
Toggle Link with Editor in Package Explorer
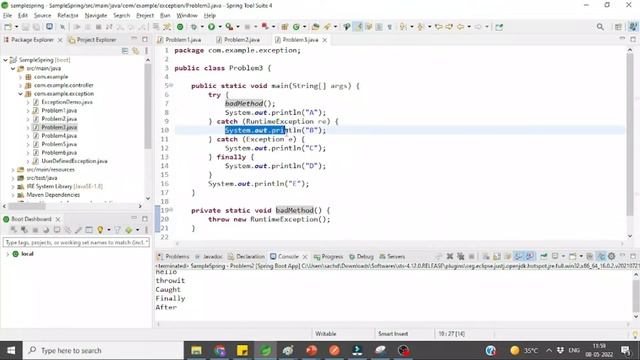coord(136,51)
